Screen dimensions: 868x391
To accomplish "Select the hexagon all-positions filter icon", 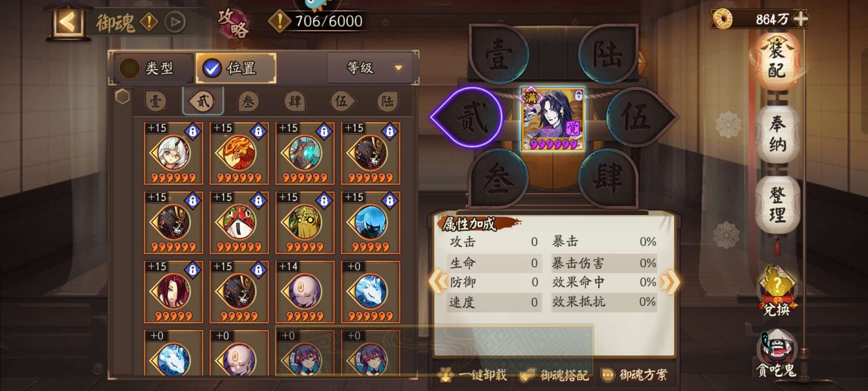I will pyautogui.click(x=123, y=97).
